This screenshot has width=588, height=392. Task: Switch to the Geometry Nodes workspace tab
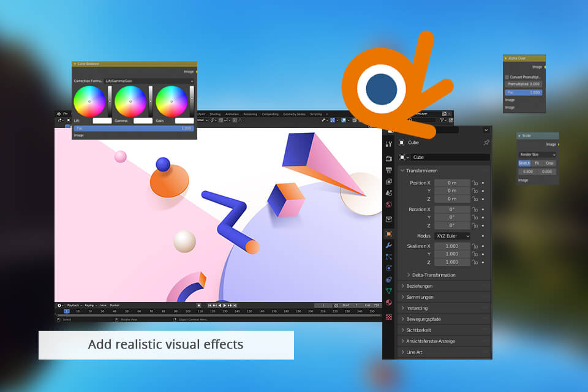295,114
